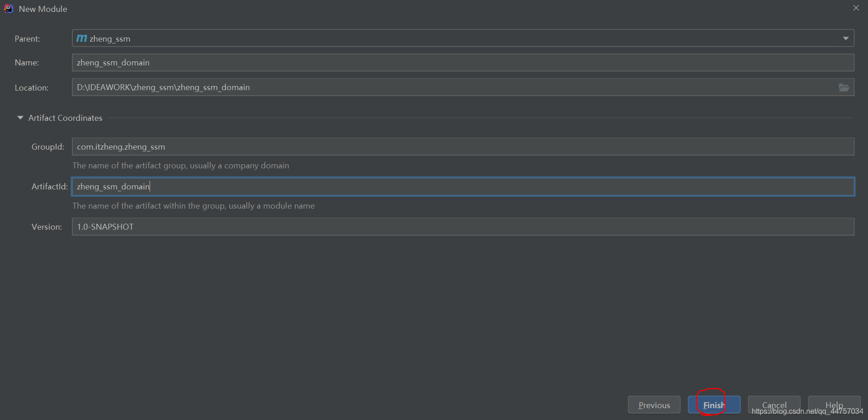Focus the Name input field
This screenshot has width=868, height=420.
(x=463, y=63)
